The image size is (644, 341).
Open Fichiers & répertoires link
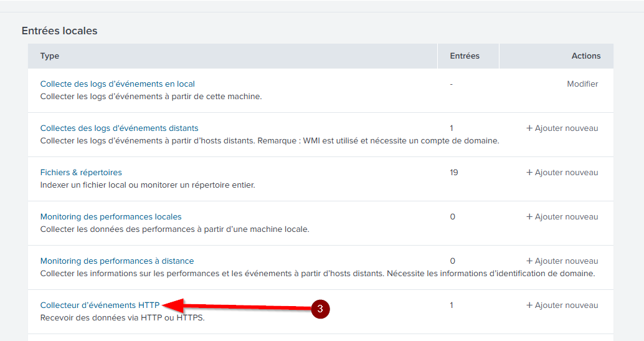click(x=81, y=172)
